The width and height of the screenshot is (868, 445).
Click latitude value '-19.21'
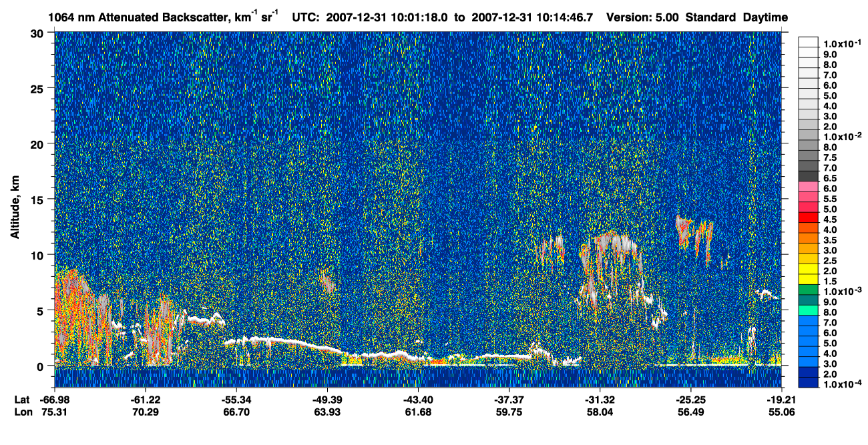pyautogui.click(x=781, y=400)
